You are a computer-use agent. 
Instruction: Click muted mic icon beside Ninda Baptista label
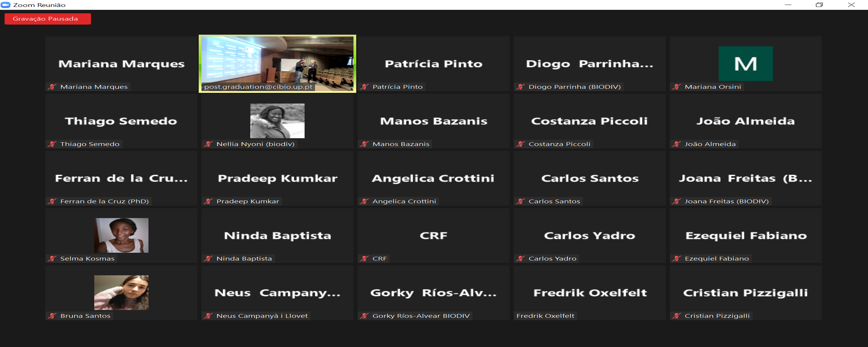[x=208, y=259]
